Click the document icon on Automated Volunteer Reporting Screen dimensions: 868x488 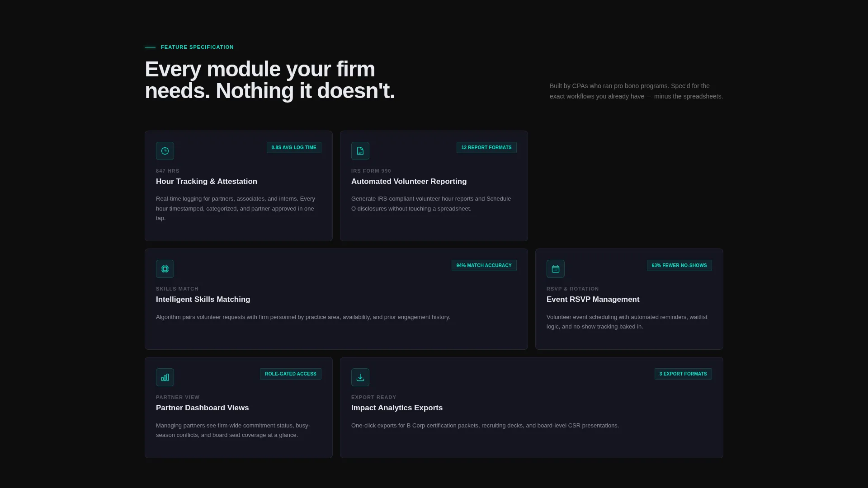point(360,151)
